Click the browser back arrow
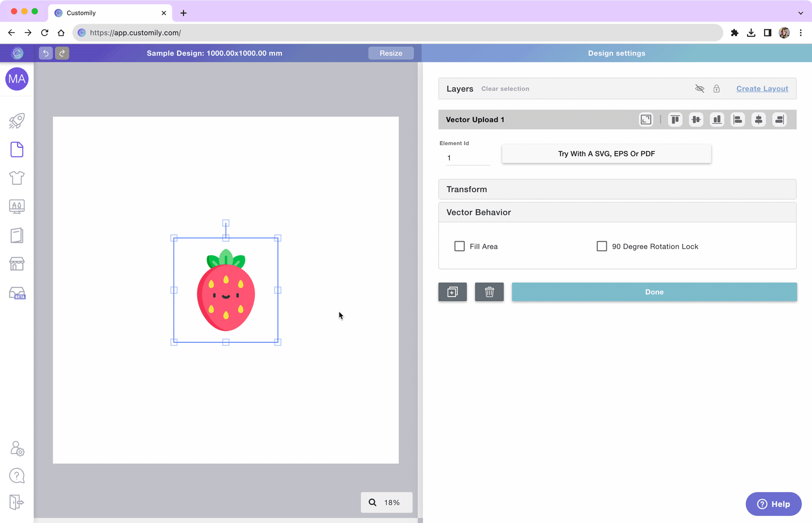 pyautogui.click(x=11, y=33)
